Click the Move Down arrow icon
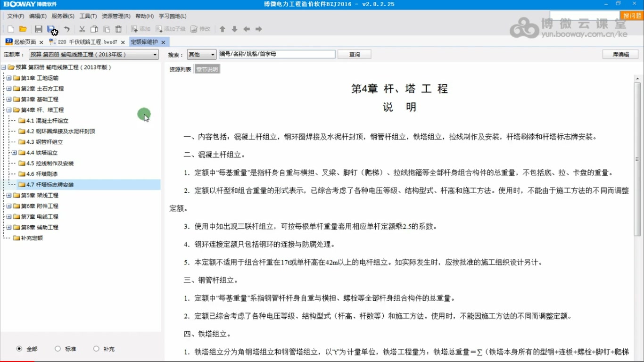644x362 pixels. (234, 29)
